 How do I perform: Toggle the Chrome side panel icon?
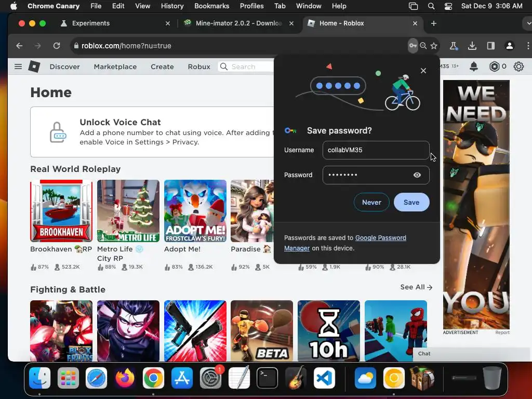490,46
